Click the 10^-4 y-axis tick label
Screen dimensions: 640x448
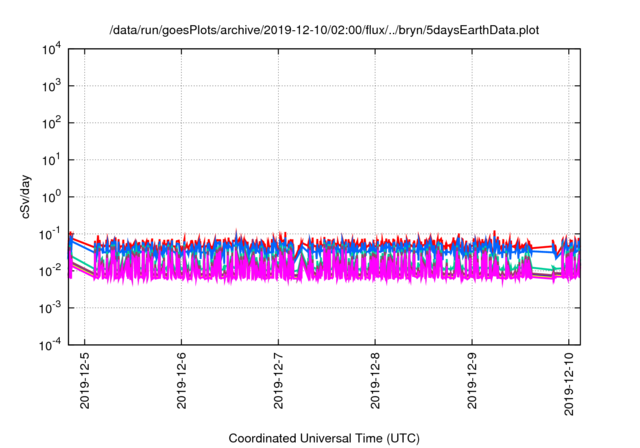pos(51,345)
